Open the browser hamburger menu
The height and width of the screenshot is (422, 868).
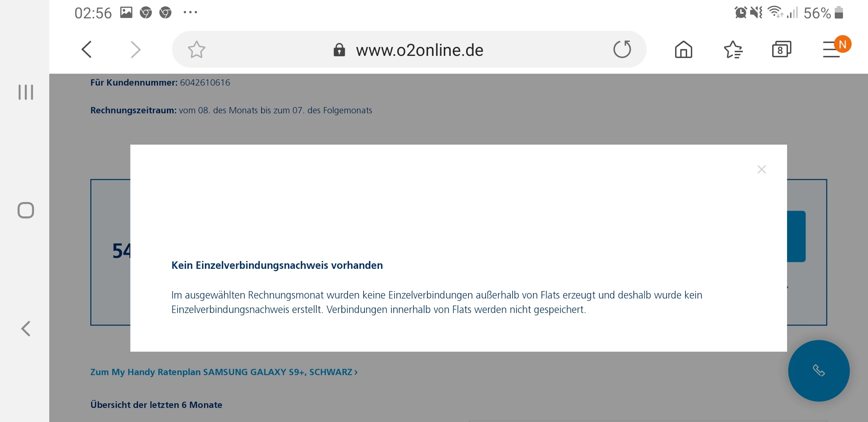831,50
